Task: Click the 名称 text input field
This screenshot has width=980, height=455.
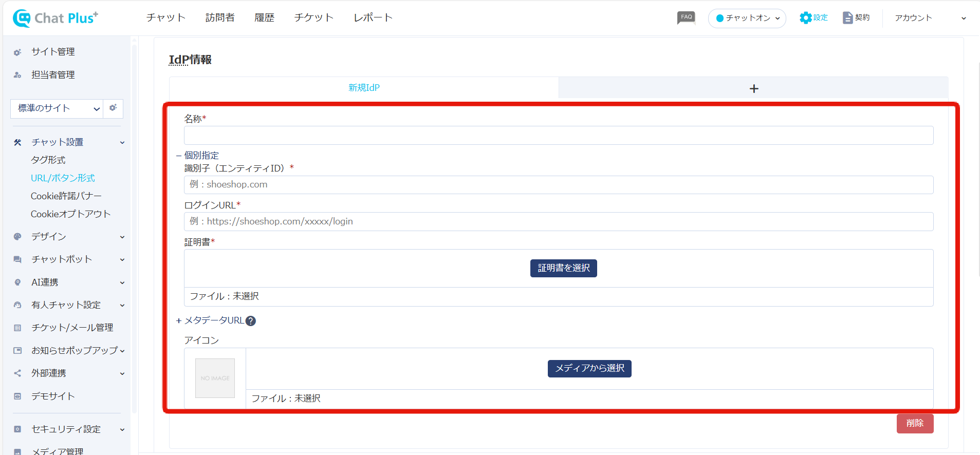Action: point(558,136)
